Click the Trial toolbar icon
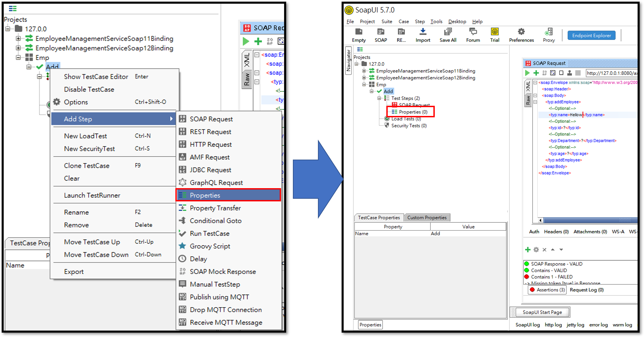The image size is (644, 337). tap(494, 32)
